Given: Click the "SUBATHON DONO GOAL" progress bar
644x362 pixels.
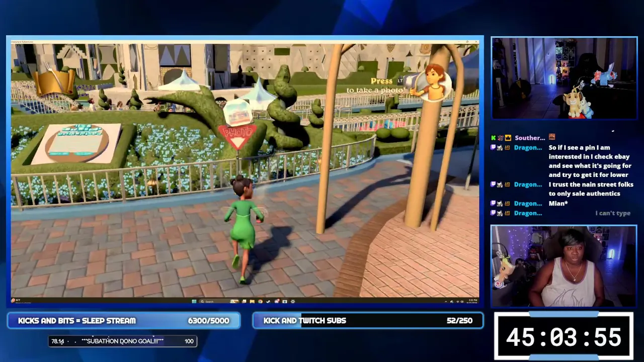Looking at the screenshot, I should pos(122,341).
